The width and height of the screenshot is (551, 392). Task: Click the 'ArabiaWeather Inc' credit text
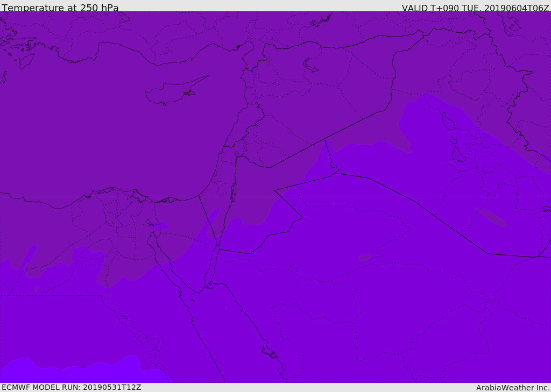[x=512, y=388]
